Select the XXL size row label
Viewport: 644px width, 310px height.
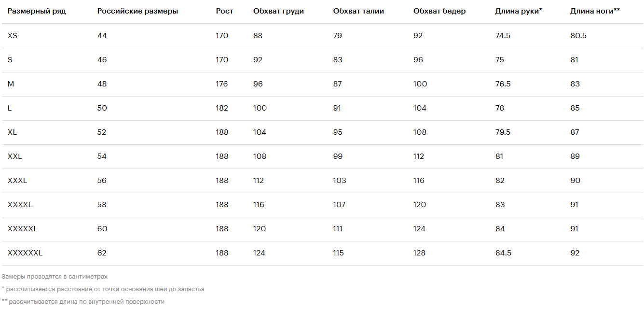(x=15, y=156)
